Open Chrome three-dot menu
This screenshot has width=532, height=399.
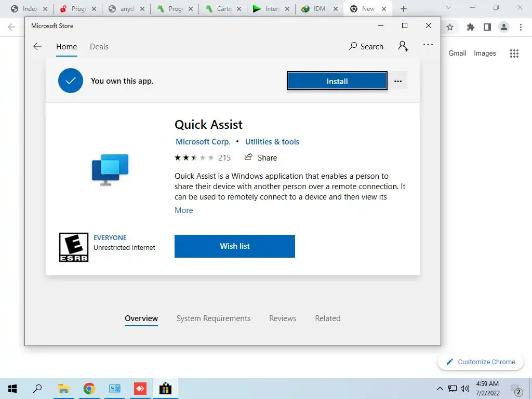tap(521, 27)
